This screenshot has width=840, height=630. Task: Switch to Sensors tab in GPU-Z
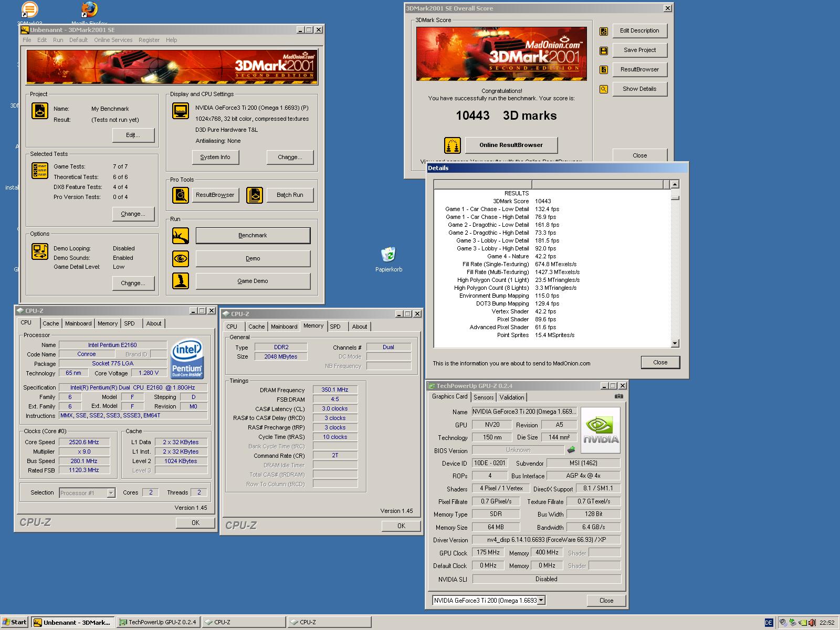click(x=484, y=397)
